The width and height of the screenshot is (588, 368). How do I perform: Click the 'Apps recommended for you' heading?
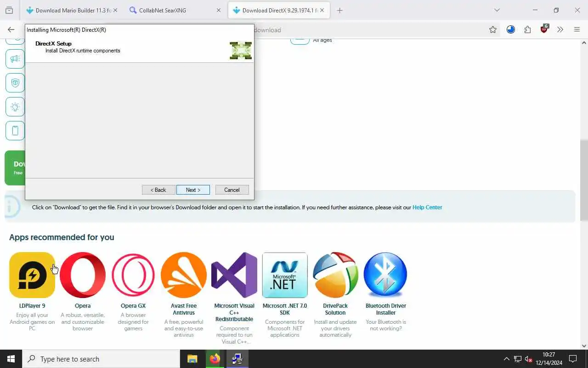click(x=62, y=237)
